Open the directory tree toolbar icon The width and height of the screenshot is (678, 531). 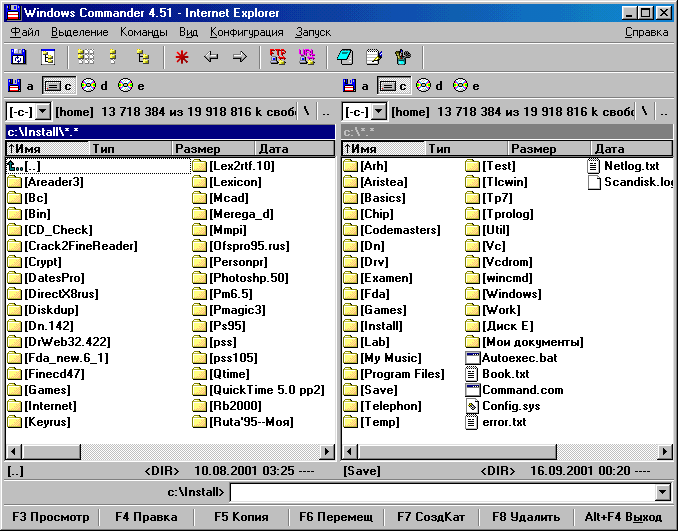tap(48, 57)
